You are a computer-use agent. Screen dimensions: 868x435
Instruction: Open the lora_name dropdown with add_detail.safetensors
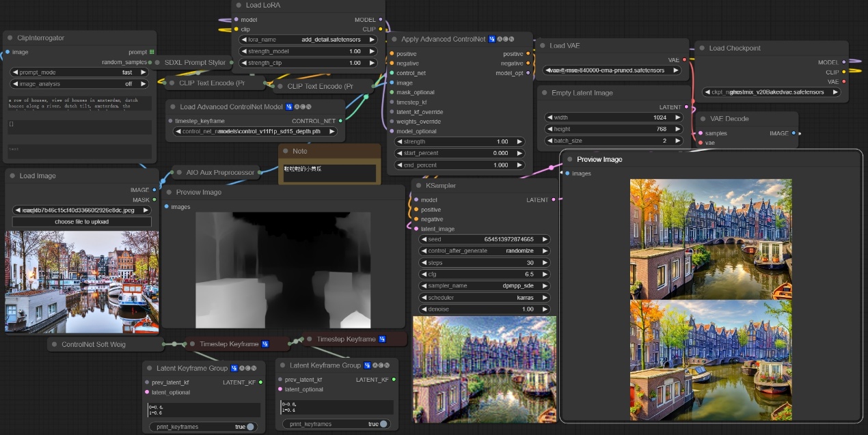pyautogui.click(x=308, y=40)
